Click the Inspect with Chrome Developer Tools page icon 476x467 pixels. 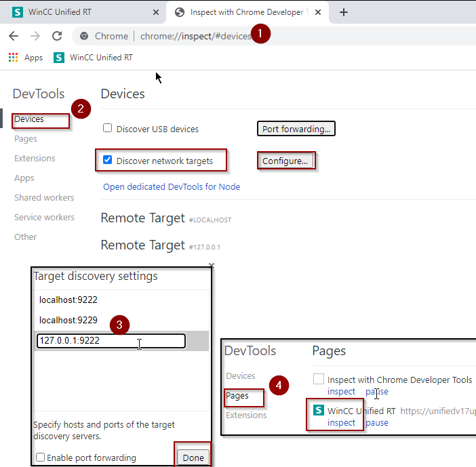click(x=319, y=379)
